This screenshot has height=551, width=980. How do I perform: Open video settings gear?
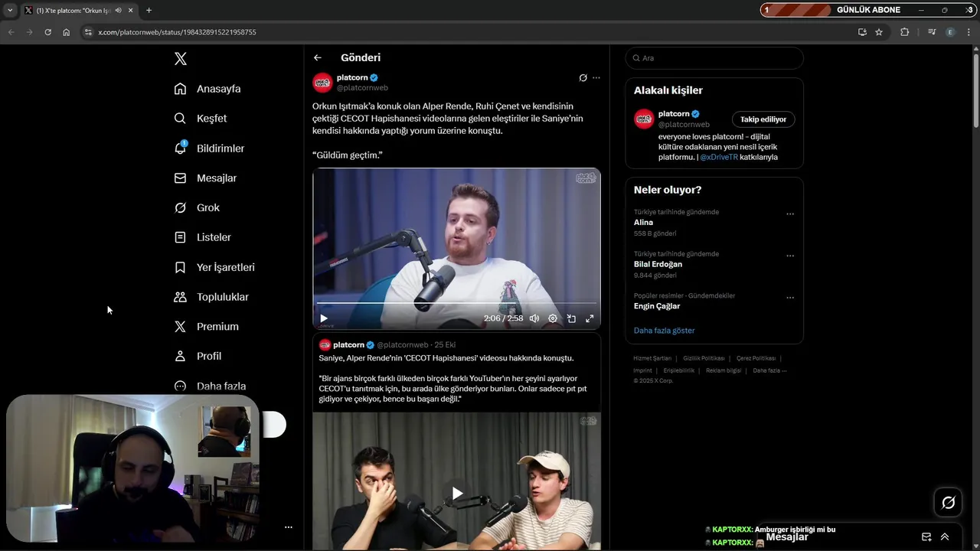pos(553,318)
